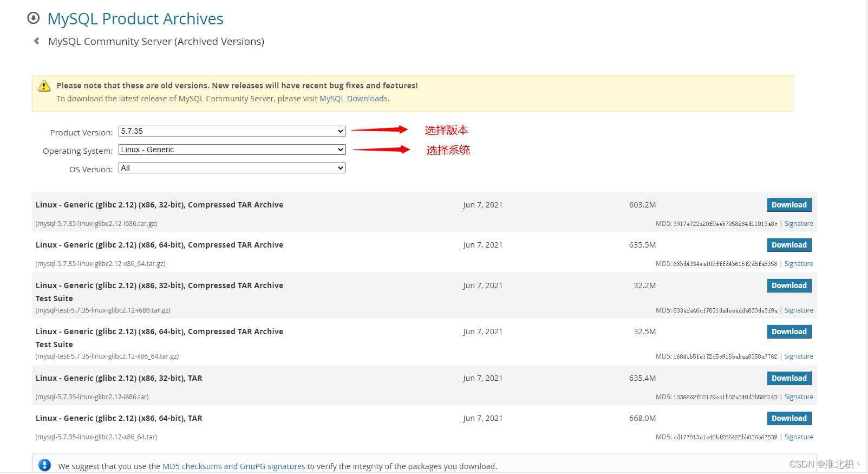Click the MD5 checksum of the 603.2M archive

(x=725, y=224)
